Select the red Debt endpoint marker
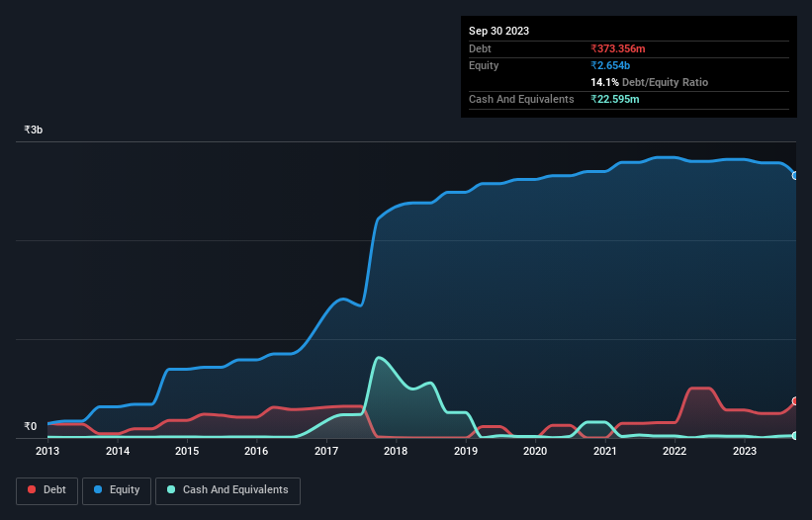The height and width of the screenshot is (520, 812). [x=795, y=401]
